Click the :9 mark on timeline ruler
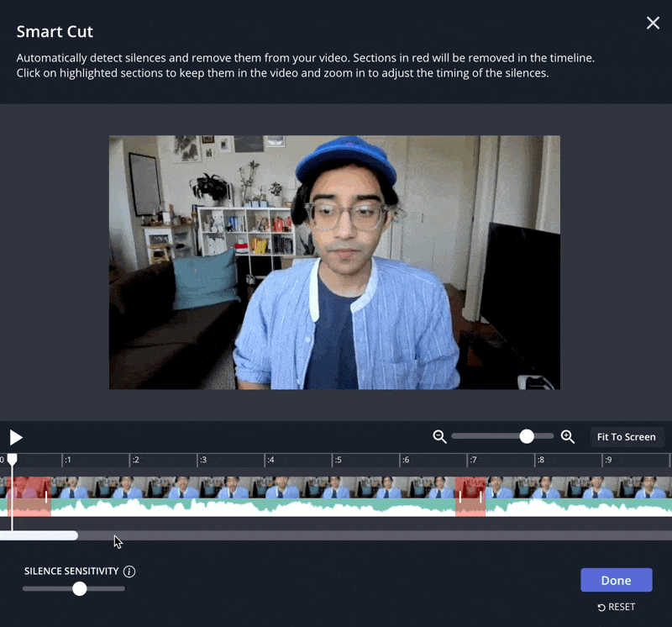Image resolution: width=672 pixels, height=627 pixels. [x=606, y=461]
